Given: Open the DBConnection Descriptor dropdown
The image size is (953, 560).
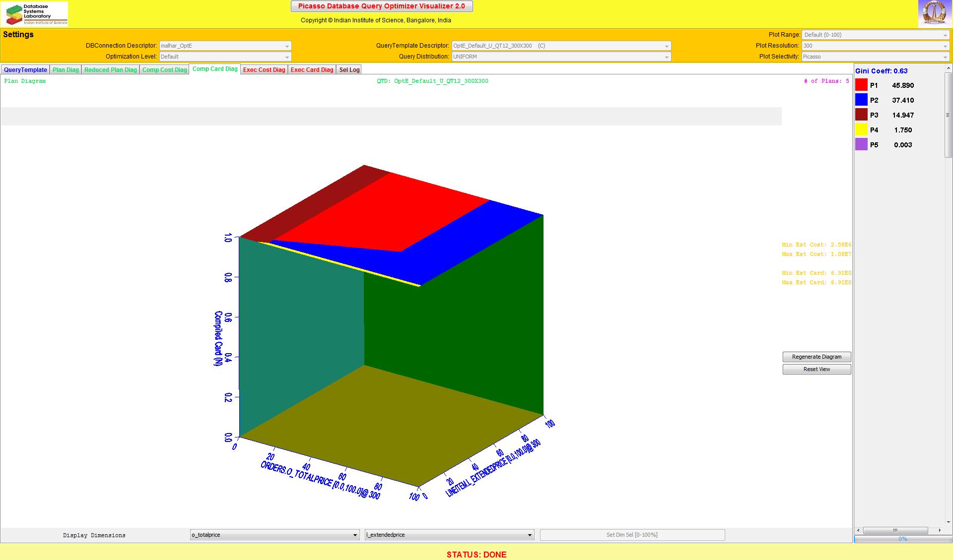Looking at the screenshot, I should (225, 46).
